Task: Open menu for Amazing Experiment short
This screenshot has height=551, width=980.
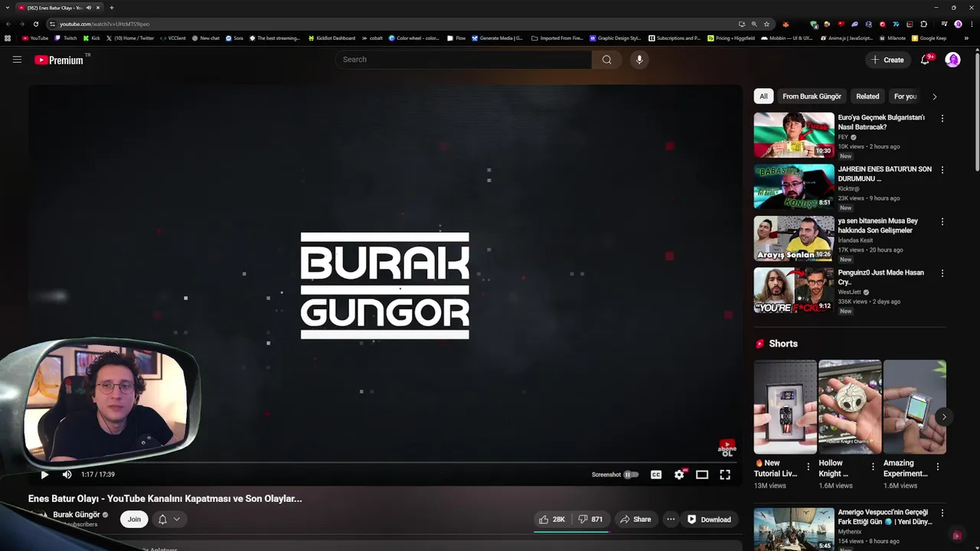Action: pyautogui.click(x=938, y=466)
